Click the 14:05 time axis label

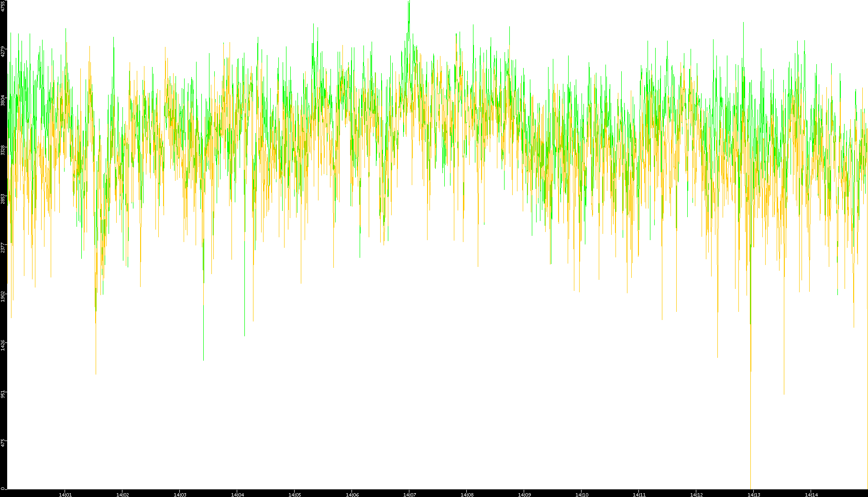coord(295,495)
